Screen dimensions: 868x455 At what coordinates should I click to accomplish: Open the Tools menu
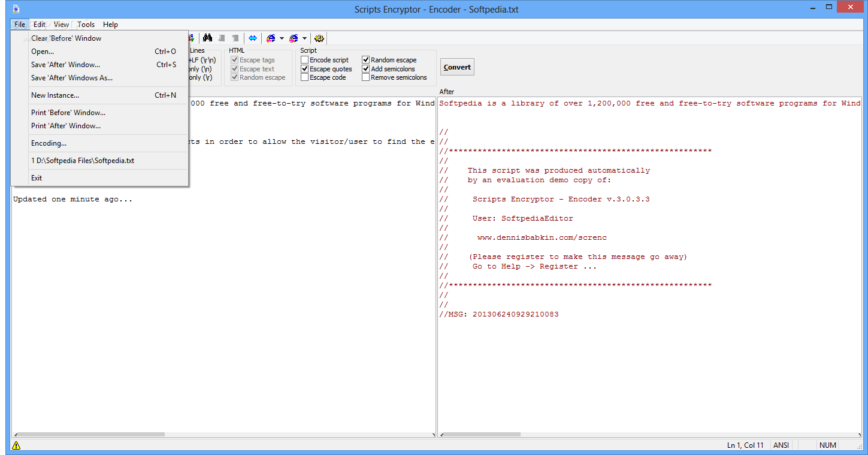(x=86, y=25)
